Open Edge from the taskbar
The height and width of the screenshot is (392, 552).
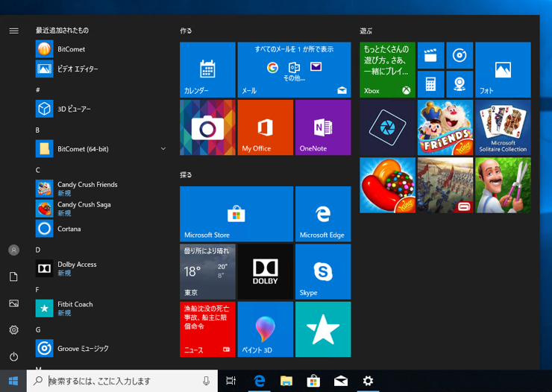click(x=260, y=381)
